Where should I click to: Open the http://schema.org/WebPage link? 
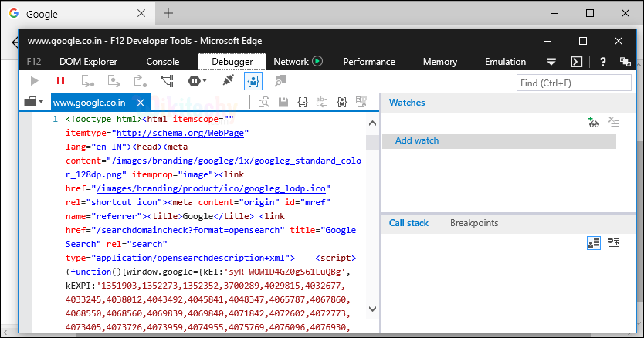pyautogui.click(x=180, y=133)
